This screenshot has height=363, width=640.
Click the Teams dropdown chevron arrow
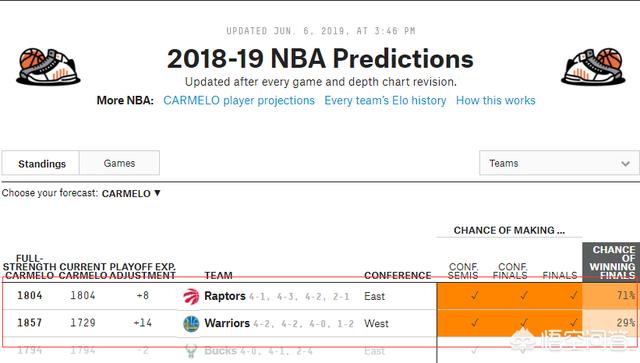625,164
